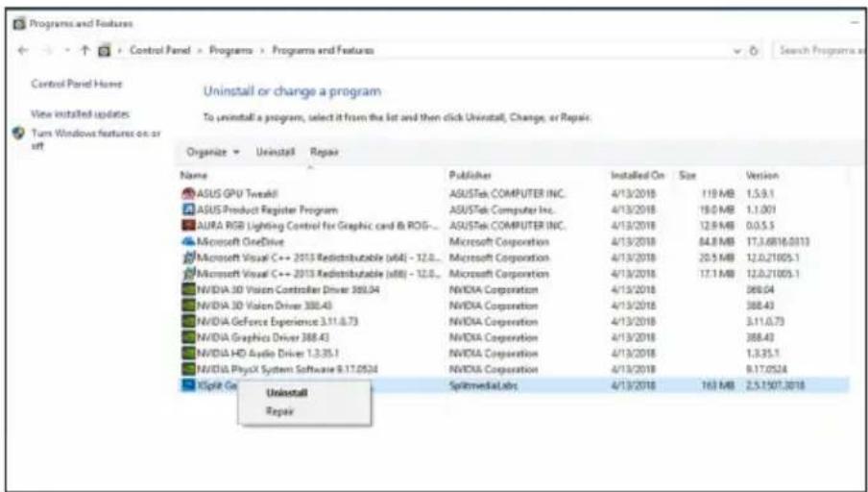
Task: Click the Search Programs and Features box
Action: [822, 50]
